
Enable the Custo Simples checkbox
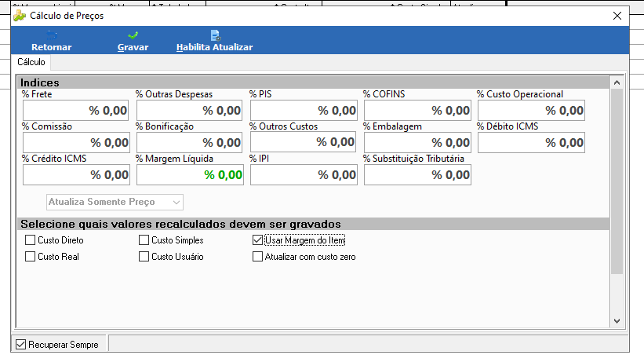pyautogui.click(x=144, y=240)
